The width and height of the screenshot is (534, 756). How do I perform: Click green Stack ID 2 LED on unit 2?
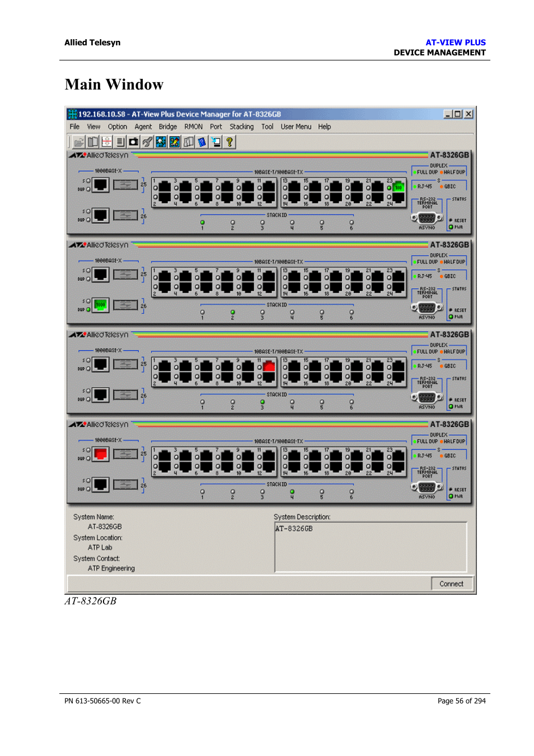pos(232,312)
